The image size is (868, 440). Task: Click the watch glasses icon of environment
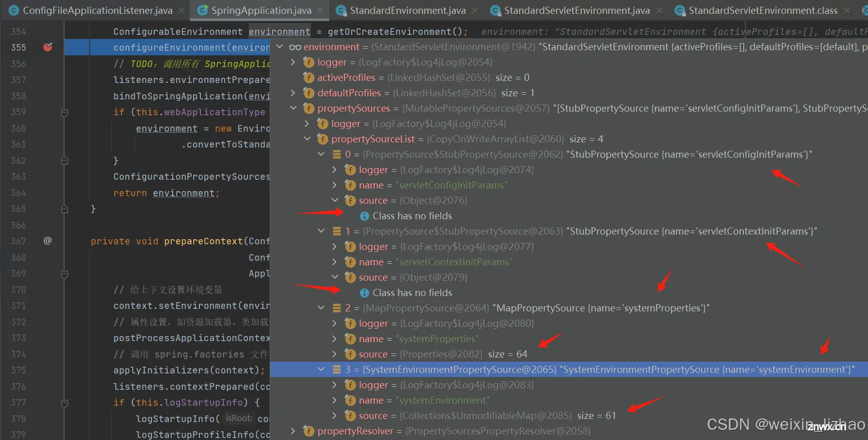(x=295, y=47)
